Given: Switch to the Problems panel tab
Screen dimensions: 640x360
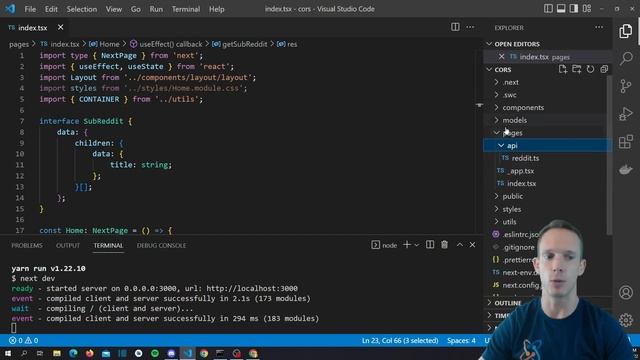Looking at the screenshot, I should (27, 245).
